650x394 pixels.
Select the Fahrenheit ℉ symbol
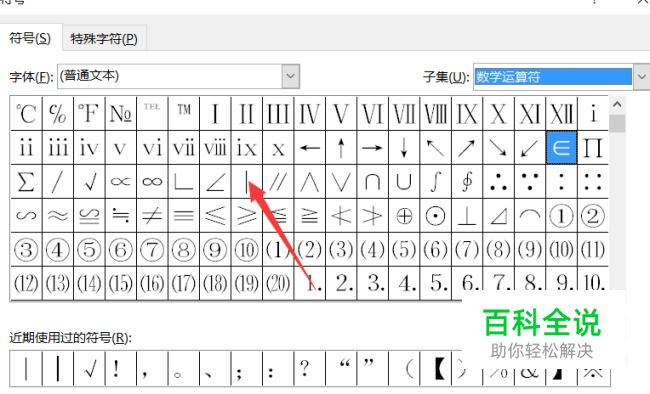point(89,114)
